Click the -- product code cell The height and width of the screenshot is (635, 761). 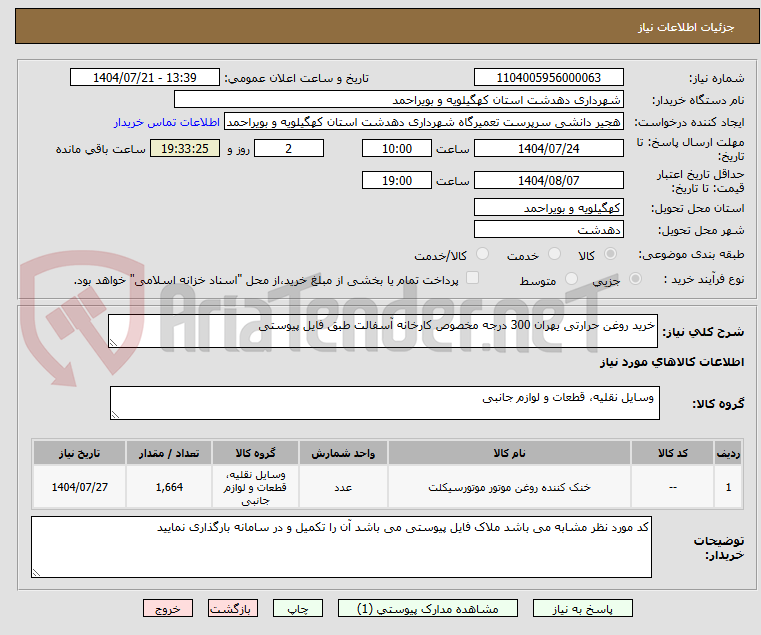point(673,487)
